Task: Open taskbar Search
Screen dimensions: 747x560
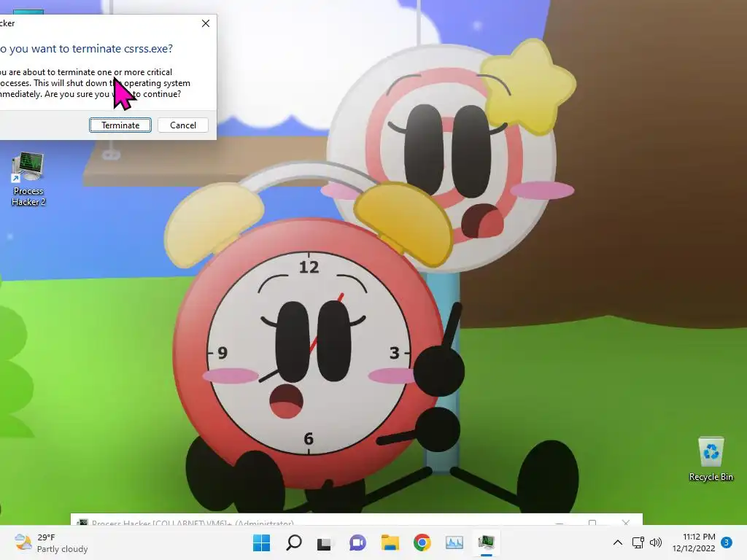Action: coord(293,542)
